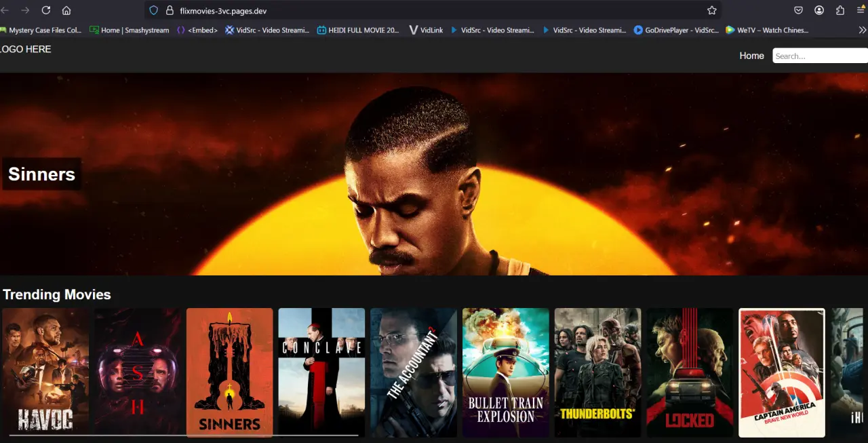Click the LOGO HERE site logo
This screenshot has width=868, height=443.
[26, 49]
